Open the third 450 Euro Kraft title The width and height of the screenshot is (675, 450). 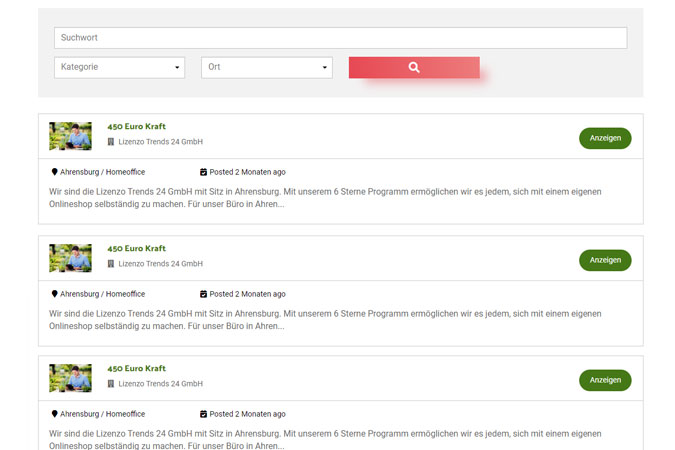[x=136, y=368]
